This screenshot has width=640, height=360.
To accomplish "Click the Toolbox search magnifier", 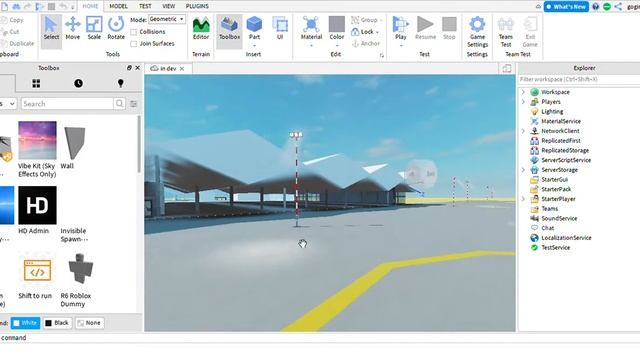I will (120, 104).
